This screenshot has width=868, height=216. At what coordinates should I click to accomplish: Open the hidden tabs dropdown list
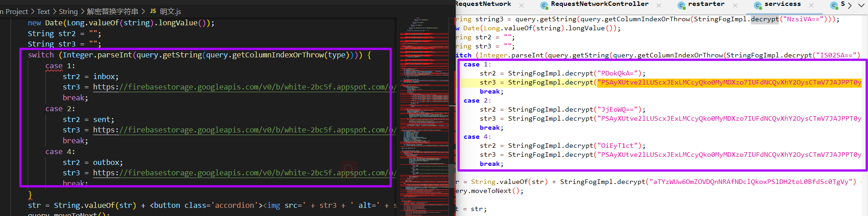tap(861, 5)
